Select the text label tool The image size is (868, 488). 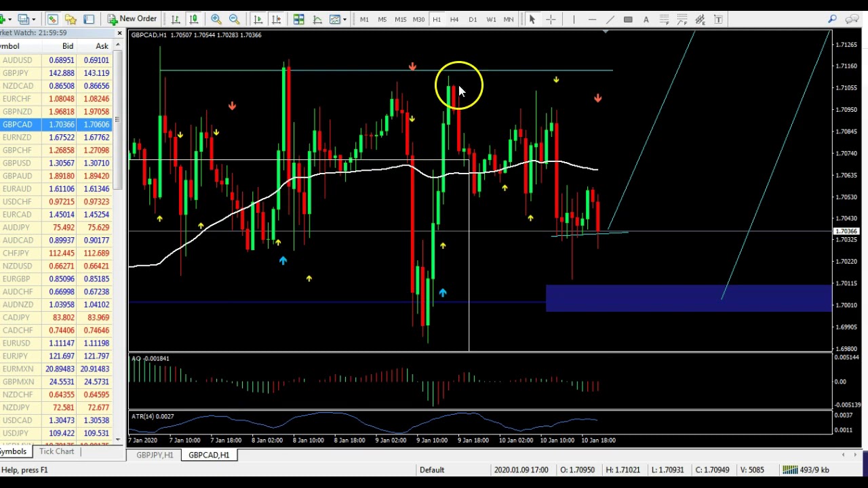coord(718,19)
